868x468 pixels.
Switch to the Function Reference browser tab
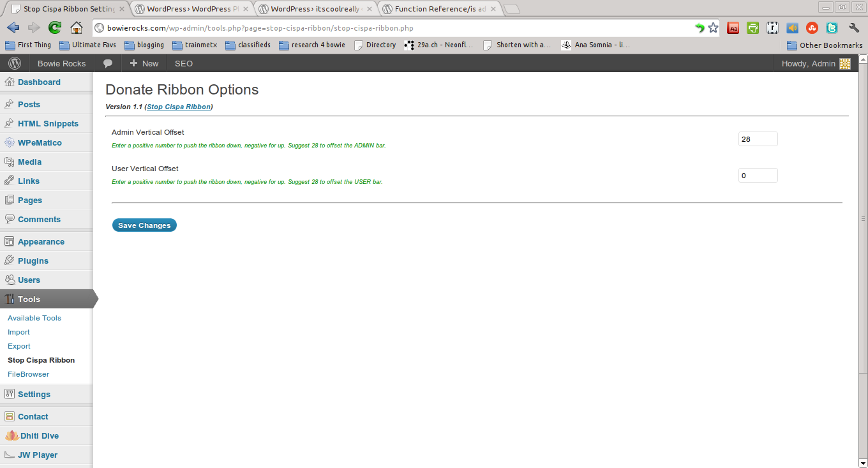[439, 9]
